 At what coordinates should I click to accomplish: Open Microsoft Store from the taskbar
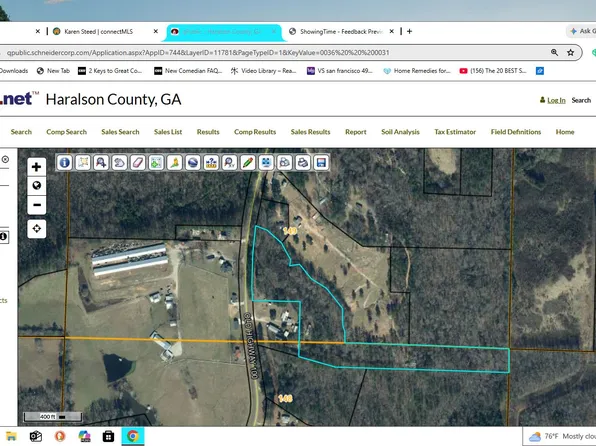tap(108, 436)
